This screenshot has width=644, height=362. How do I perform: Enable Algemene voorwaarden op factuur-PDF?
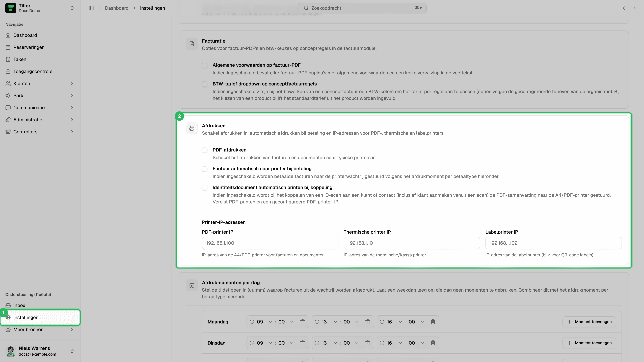(204, 66)
